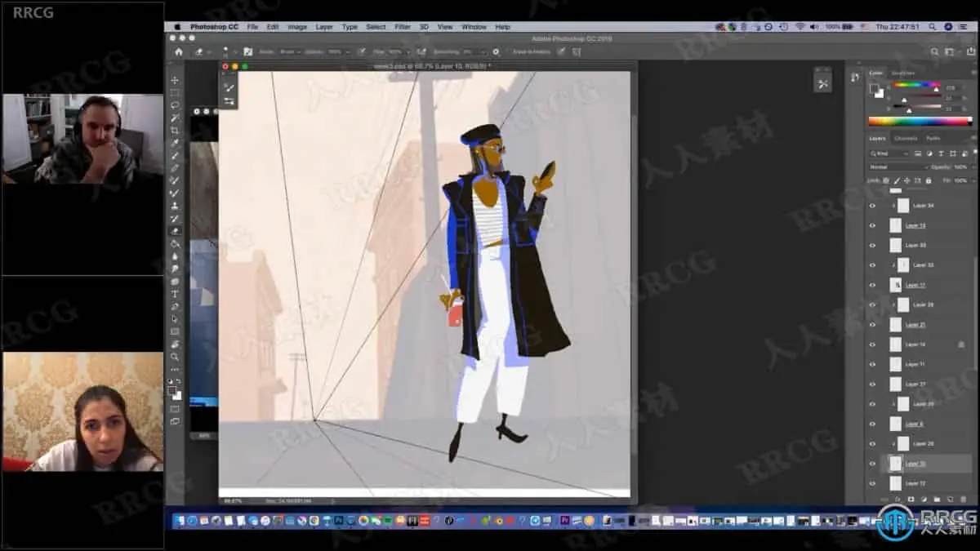Viewport: 980px width, 551px height.
Task: Click the Quick Mask mode icon
Action: [175, 409]
